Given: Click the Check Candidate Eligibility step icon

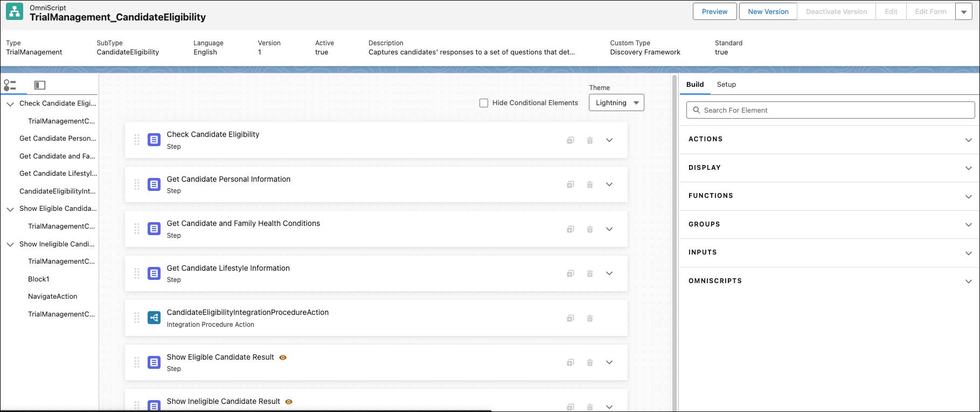Looking at the screenshot, I should [154, 140].
